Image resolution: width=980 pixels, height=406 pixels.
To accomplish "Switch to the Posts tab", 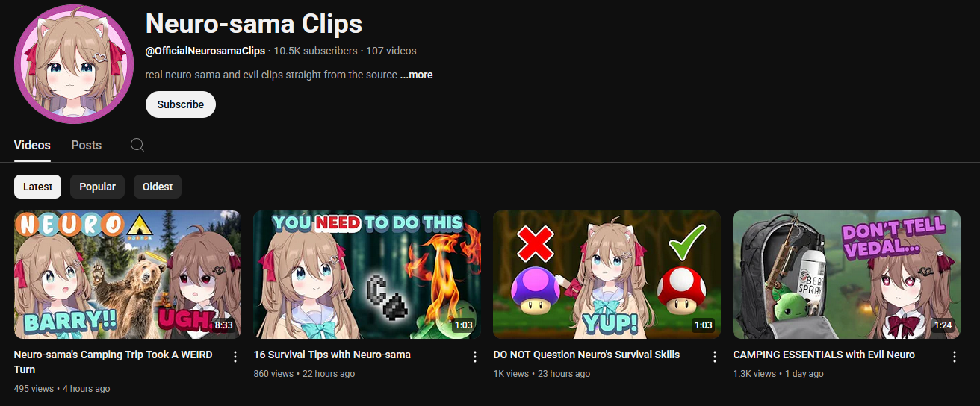I will (x=87, y=145).
